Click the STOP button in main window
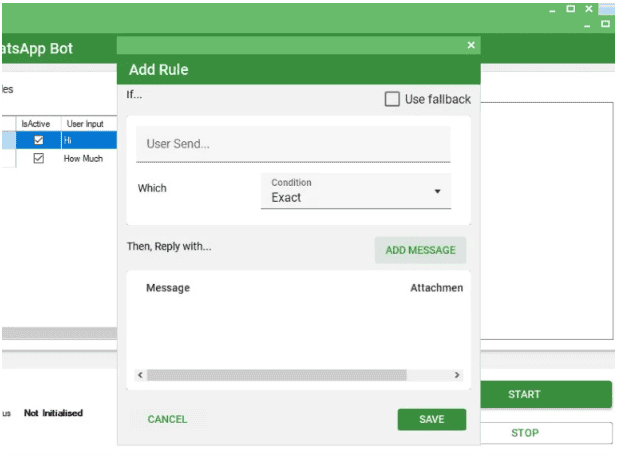The height and width of the screenshot is (456, 618). point(546,433)
